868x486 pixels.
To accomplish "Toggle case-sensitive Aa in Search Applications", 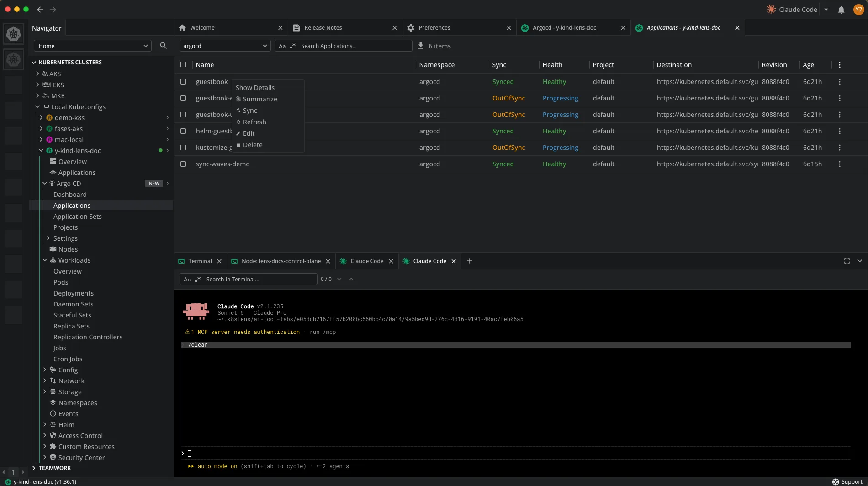I will (x=282, y=46).
